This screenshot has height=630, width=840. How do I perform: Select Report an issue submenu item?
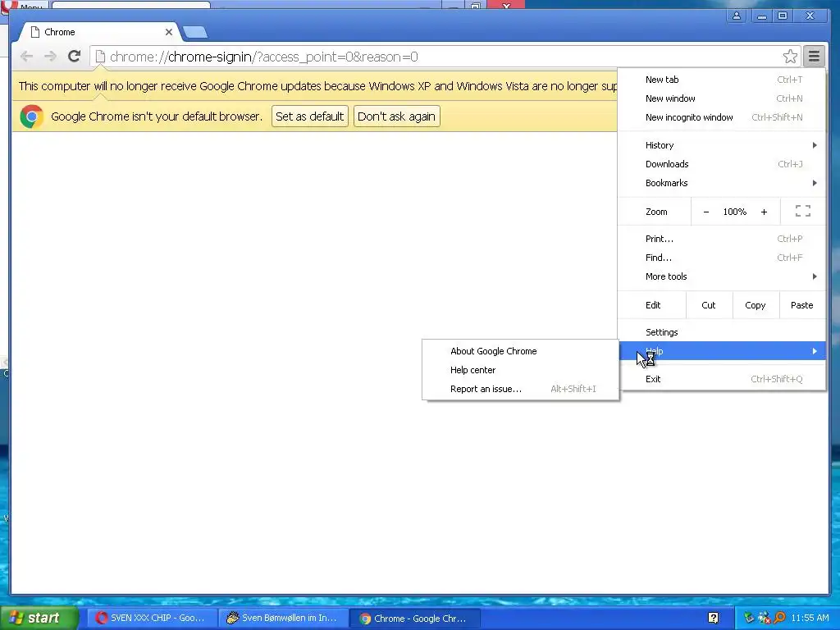tap(520, 389)
